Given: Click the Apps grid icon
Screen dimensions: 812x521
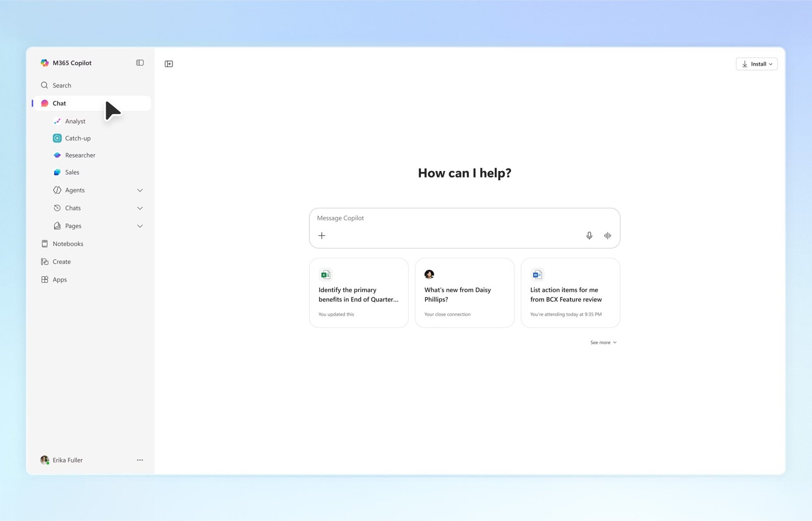Looking at the screenshot, I should click(x=45, y=279).
